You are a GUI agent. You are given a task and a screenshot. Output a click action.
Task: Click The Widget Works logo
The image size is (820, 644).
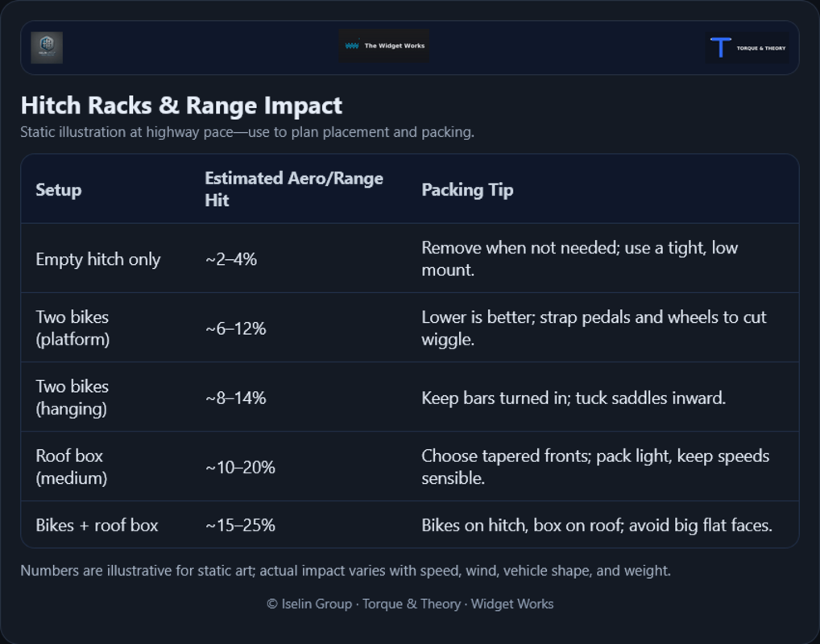click(384, 46)
